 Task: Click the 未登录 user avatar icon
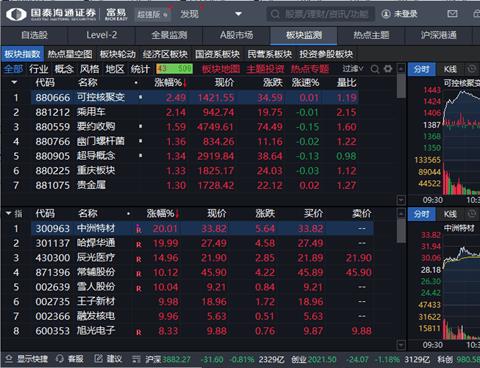[x=386, y=14]
